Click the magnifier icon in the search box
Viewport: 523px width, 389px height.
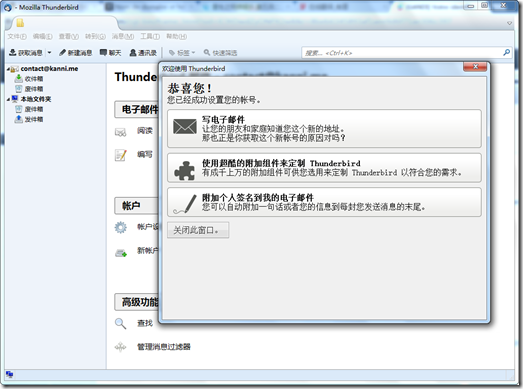pos(507,52)
